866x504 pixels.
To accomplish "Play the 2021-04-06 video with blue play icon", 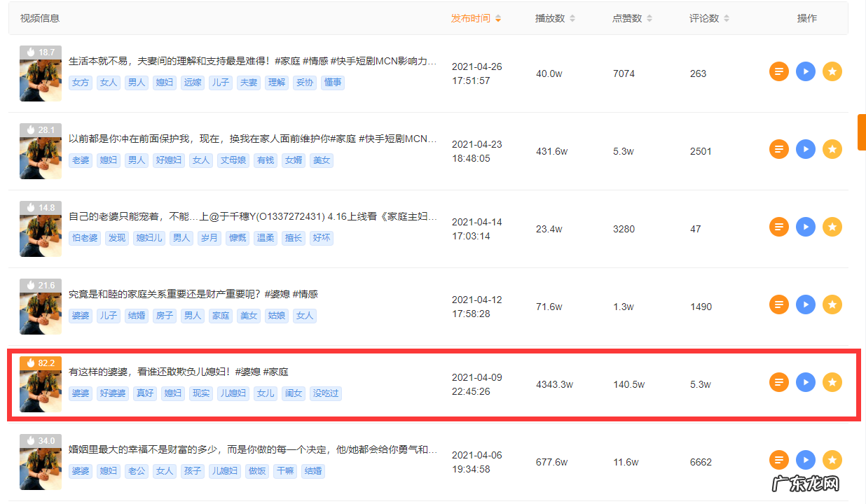I will (x=805, y=460).
